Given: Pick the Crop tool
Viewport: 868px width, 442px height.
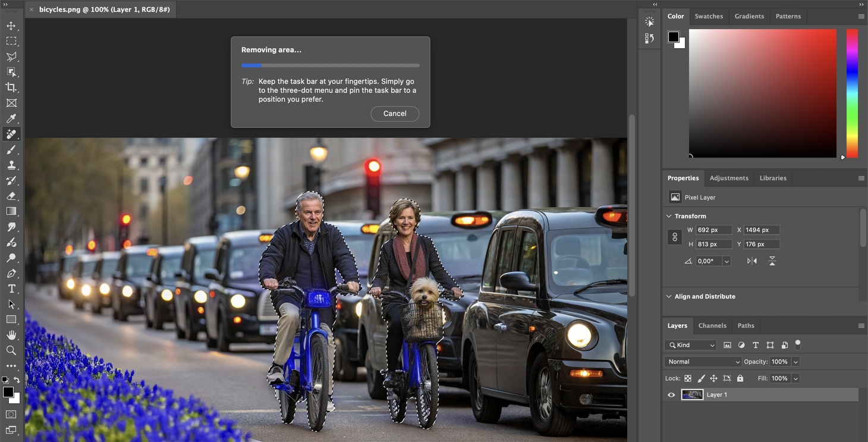Looking at the screenshot, I should [x=11, y=87].
